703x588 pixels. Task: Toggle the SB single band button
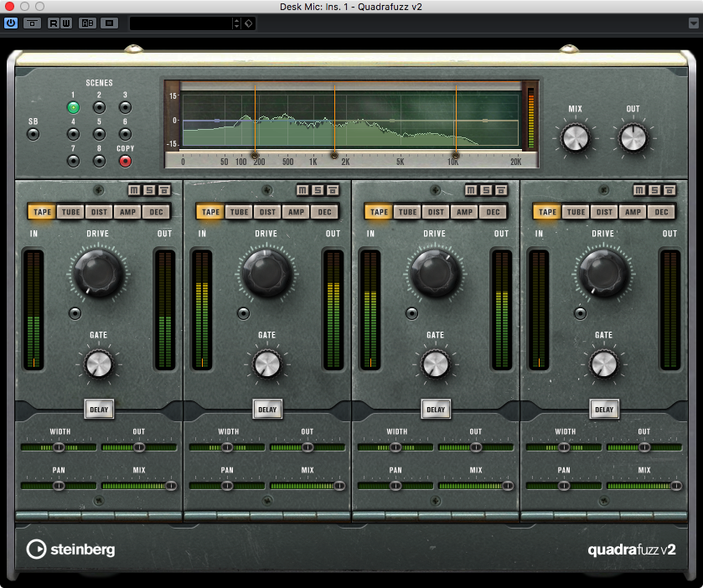34,134
